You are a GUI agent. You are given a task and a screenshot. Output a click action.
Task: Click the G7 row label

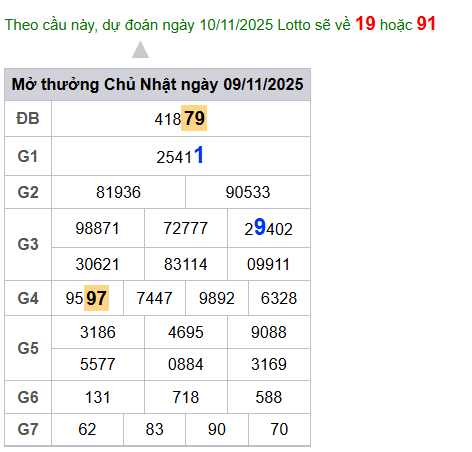click(x=28, y=429)
